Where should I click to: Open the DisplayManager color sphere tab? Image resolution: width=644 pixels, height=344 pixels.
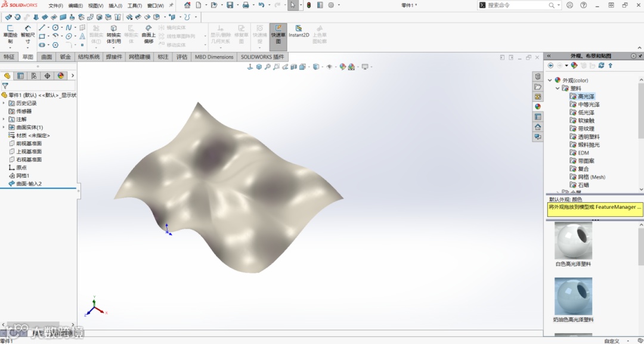(x=61, y=76)
